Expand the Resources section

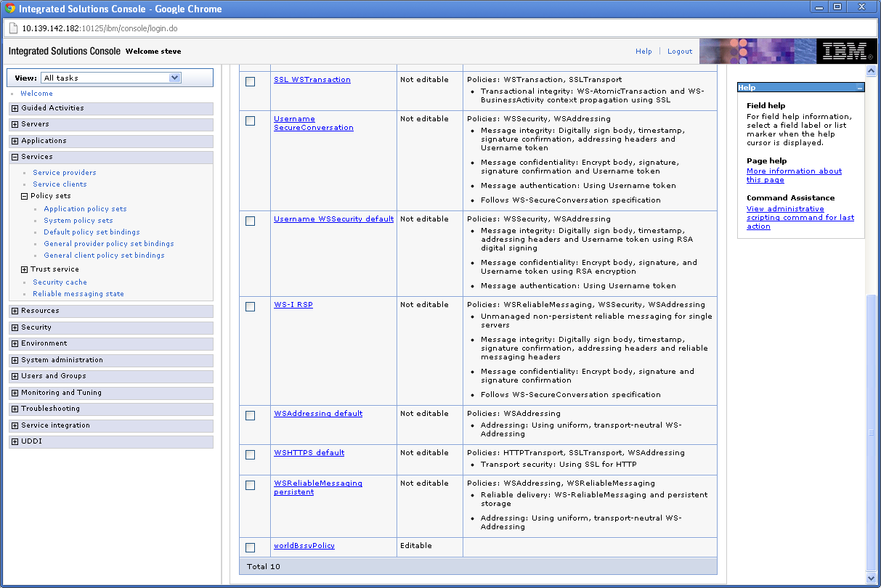15,311
